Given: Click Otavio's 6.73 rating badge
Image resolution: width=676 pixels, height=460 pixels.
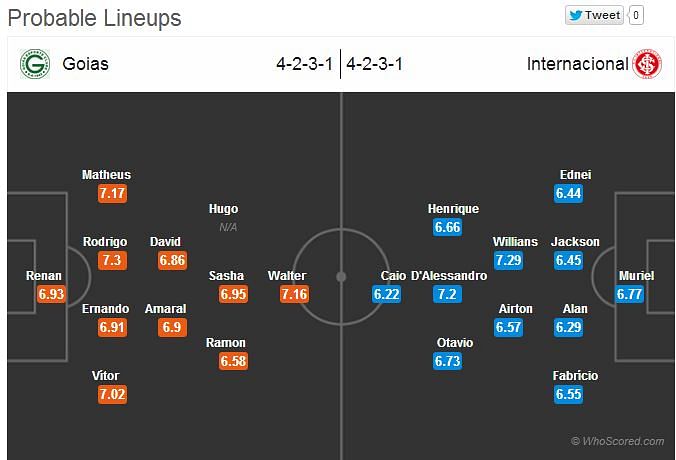Looking at the screenshot, I should click(x=448, y=361).
